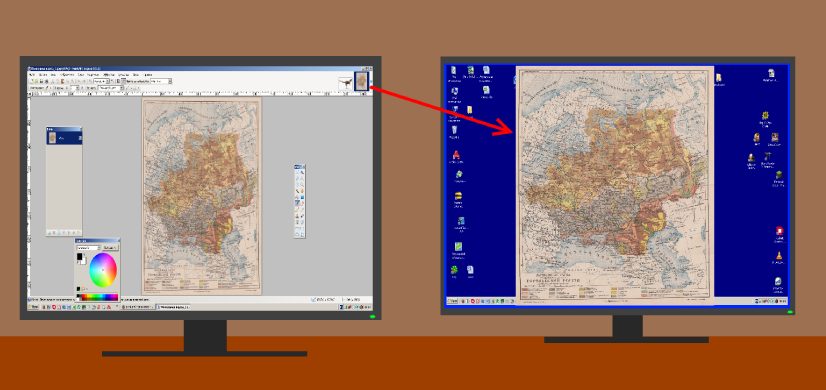Click Start button on left monitor taskbar
The width and height of the screenshot is (826, 390).
pos(33,307)
